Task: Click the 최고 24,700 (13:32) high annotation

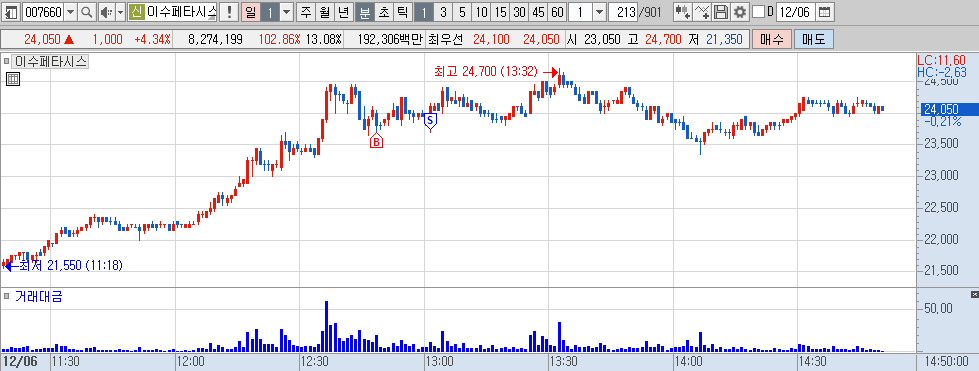Action: coord(485,72)
